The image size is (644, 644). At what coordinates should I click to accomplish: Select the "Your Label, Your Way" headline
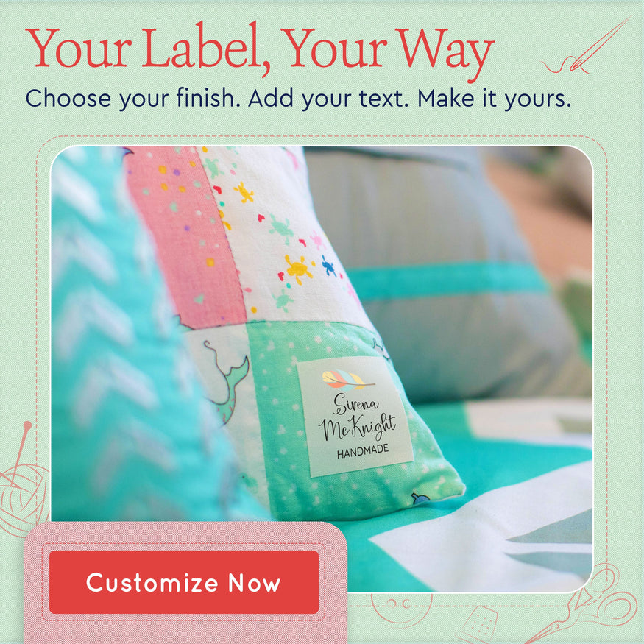click(259, 49)
